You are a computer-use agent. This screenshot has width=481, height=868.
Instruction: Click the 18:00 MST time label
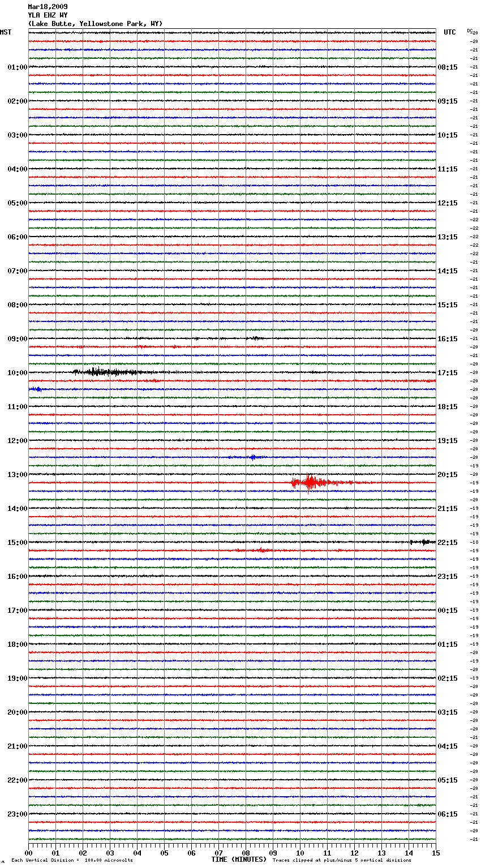coord(18,644)
